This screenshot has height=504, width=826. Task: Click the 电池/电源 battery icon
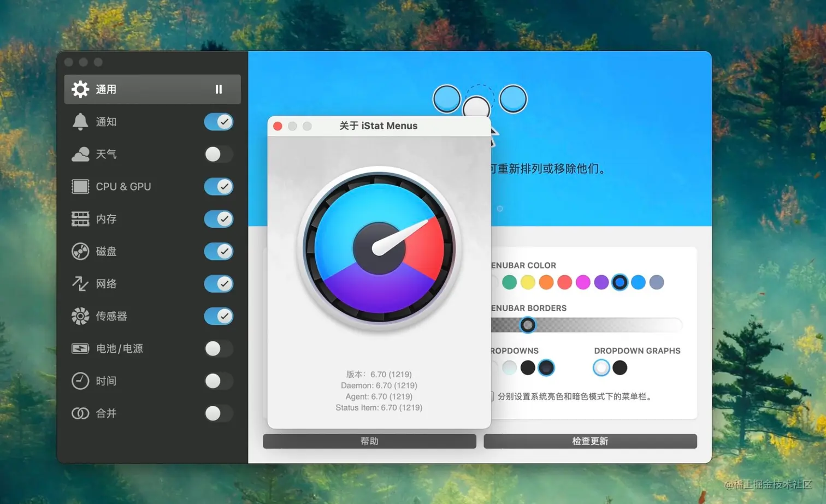[80, 348]
